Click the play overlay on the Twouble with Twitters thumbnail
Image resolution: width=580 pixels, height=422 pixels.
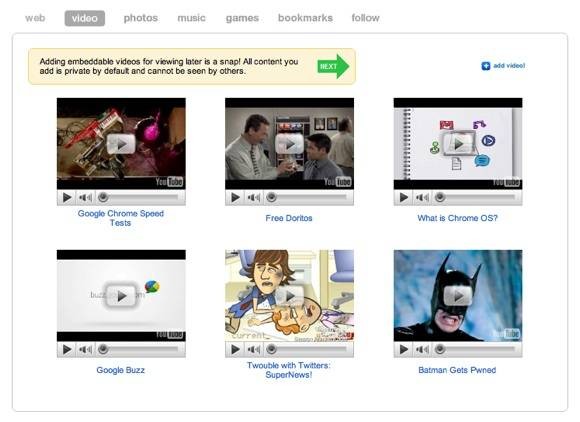click(289, 296)
